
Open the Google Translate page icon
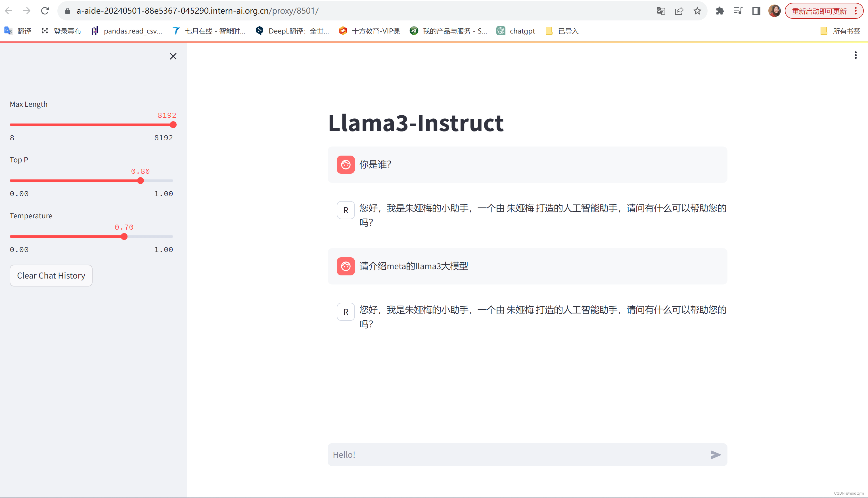(661, 11)
